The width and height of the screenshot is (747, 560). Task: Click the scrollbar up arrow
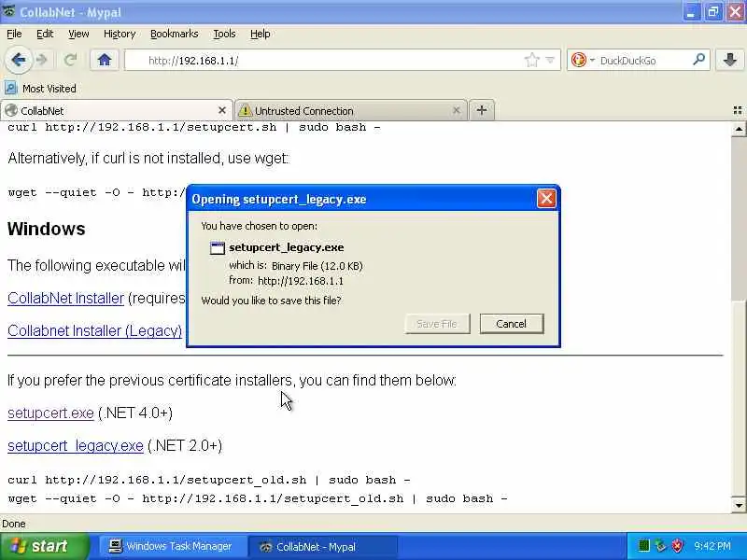[x=739, y=129]
